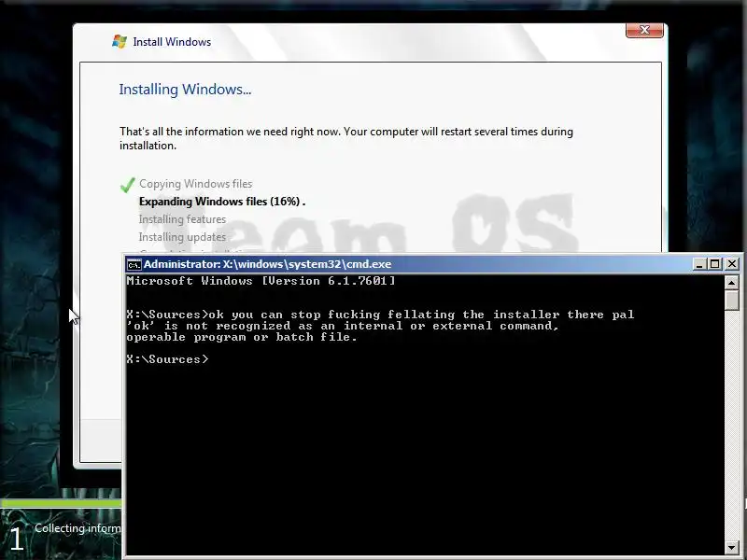Close the Administrator cmd.exe window
The image size is (747, 560).
(x=732, y=264)
